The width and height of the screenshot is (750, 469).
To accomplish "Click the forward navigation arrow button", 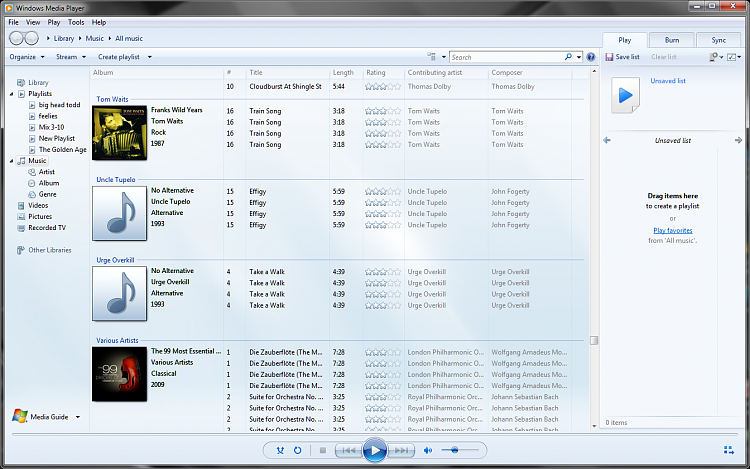I will [32, 38].
